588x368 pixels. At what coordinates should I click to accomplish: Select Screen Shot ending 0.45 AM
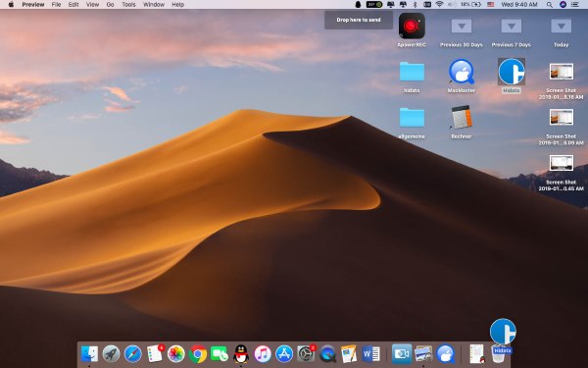click(561, 163)
